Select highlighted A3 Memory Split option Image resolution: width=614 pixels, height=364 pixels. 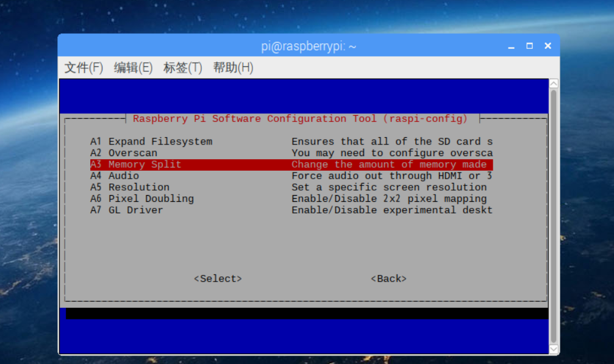pyautogui.click(x=291, y=165)
